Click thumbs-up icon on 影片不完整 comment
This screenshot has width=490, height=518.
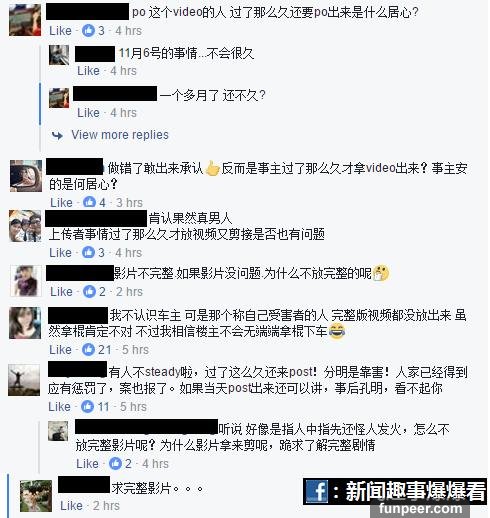pos(89,291)
